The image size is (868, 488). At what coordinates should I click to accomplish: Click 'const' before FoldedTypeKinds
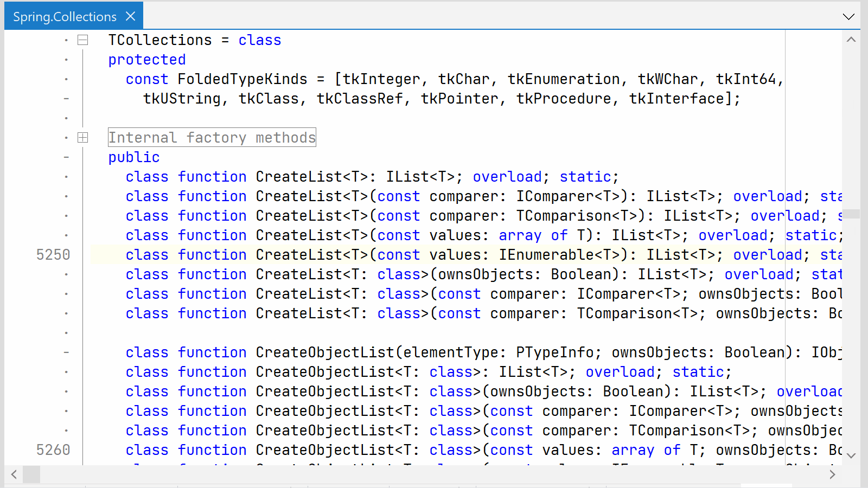point(147,79)
